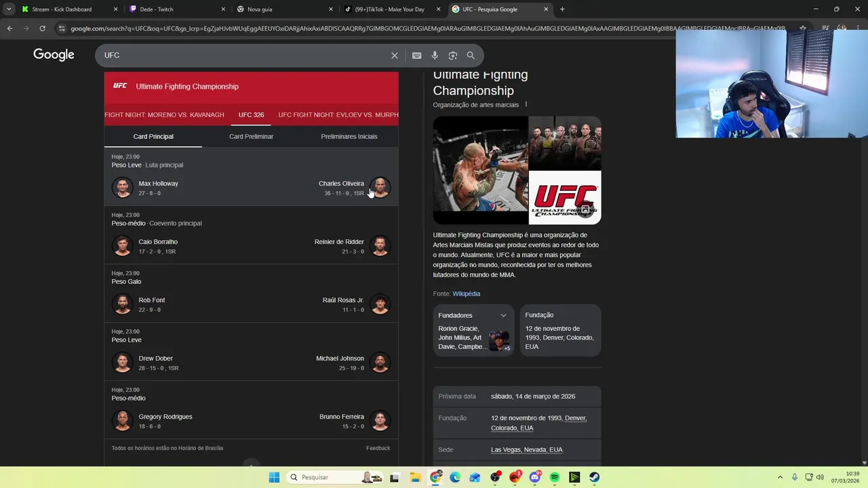Click inside the Google search box

coord(244,56)
